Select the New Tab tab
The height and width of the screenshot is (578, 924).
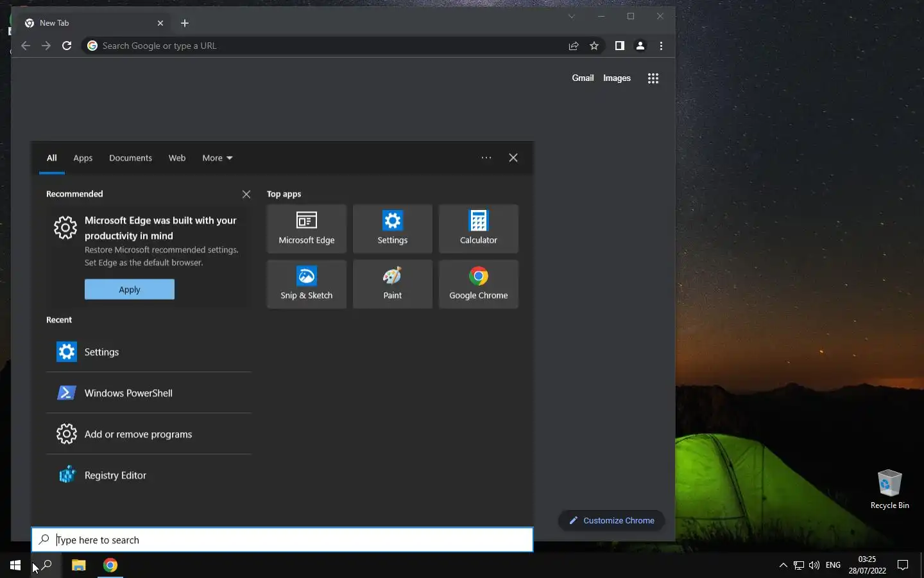point(94,23)
